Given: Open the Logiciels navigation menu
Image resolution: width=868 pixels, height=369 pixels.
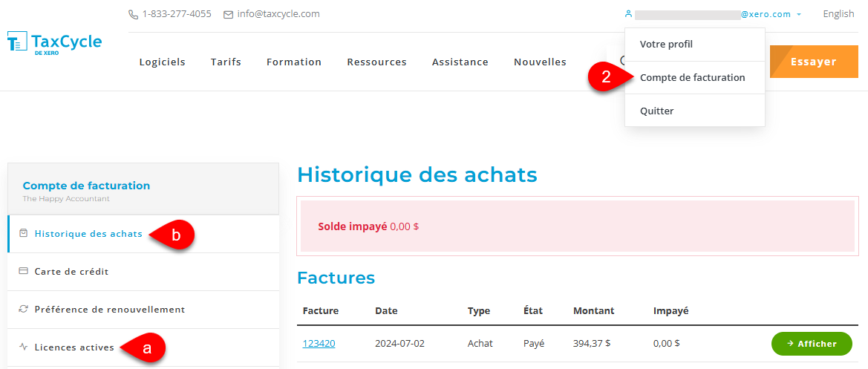Looking at the screenshot, I should (162, 62).
